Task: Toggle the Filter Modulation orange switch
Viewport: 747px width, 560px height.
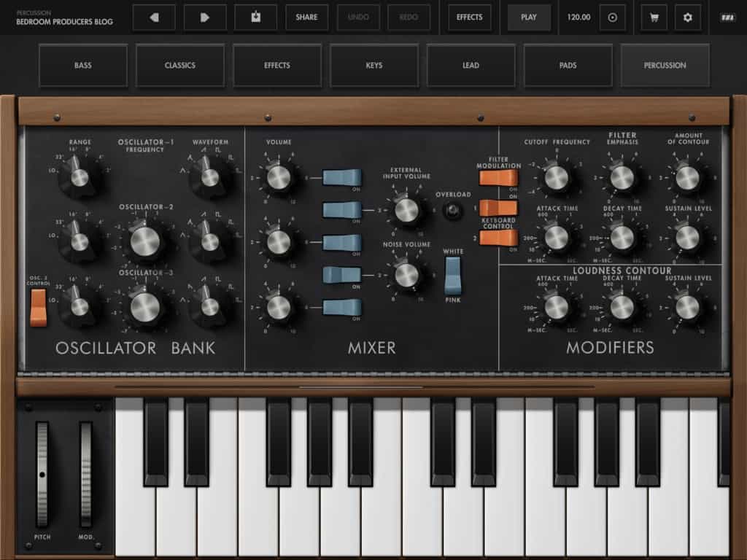Action: tap(498, 178)
